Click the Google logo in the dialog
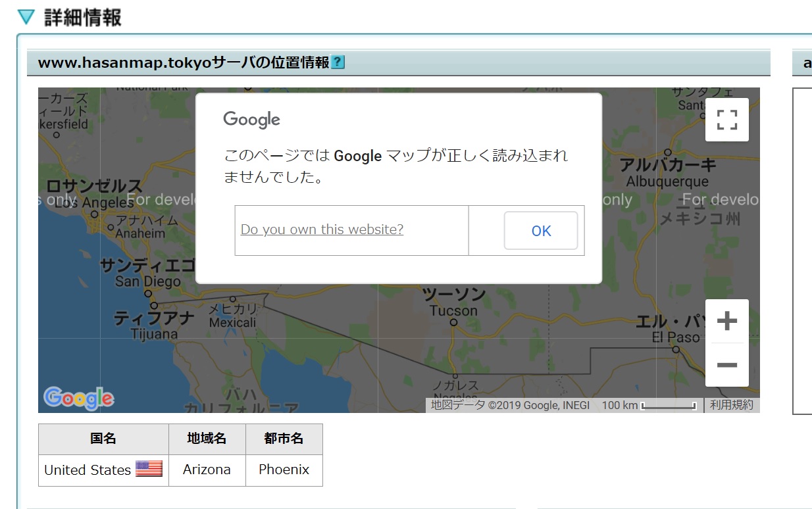The image size is (812, 509). point(251,119)
